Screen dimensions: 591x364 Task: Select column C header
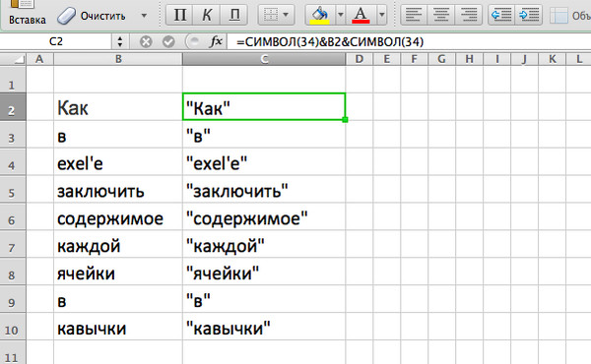(x=264, y=59)
